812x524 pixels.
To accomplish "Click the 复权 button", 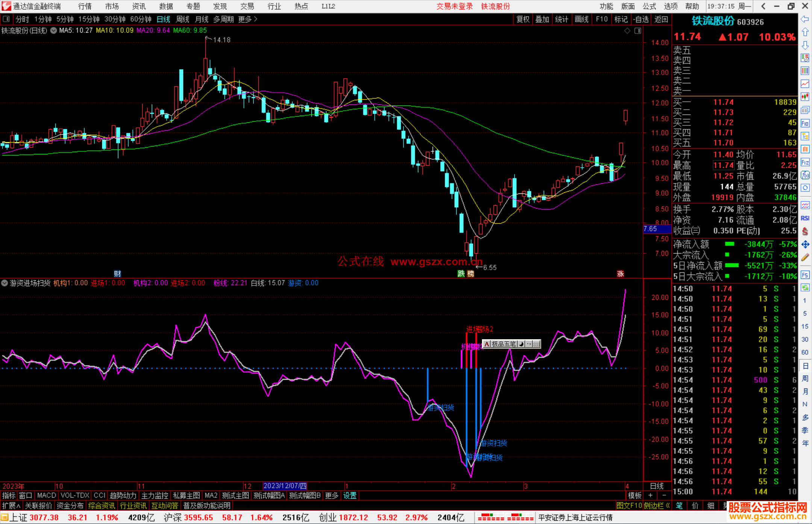I will click(523, 19).
